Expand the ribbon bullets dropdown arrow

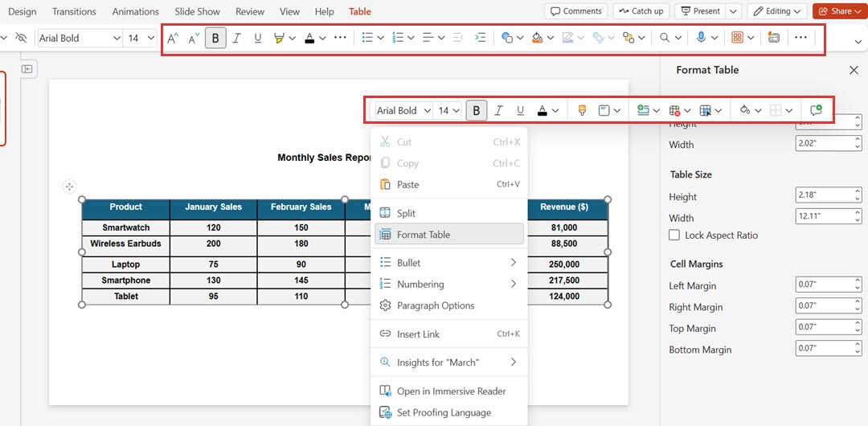pyautogui.click(x=380, y=39)
